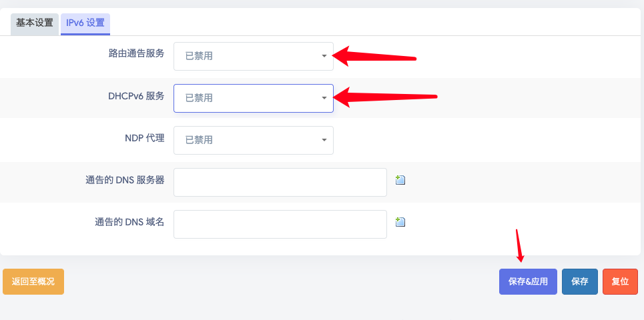Click the DHCPv6 服务 field label
Screen dimensions: 644x320
click(x=136, y=96)
